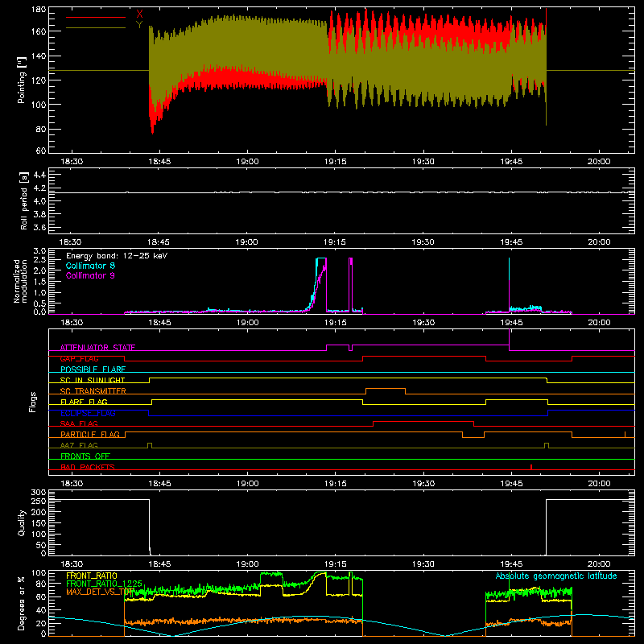Click the yellow 'FLARE_FLAG' label
This screenshot has width=644, height=644.
click(x=84, y=402)
